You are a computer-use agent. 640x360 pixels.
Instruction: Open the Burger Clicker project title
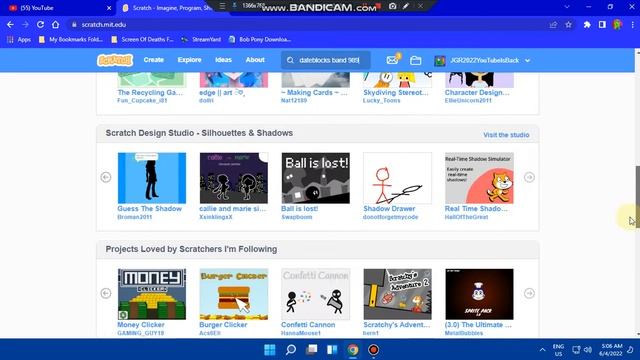(223, 325)
